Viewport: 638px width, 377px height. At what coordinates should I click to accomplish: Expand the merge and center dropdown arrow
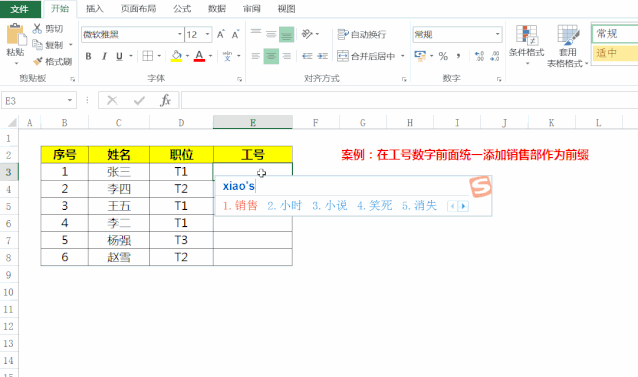pos(402,56)
